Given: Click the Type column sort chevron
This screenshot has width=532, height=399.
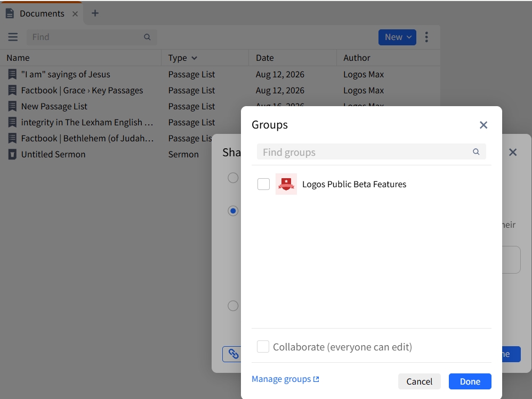Looking at the screenshot, I should [x=195, y=58].
